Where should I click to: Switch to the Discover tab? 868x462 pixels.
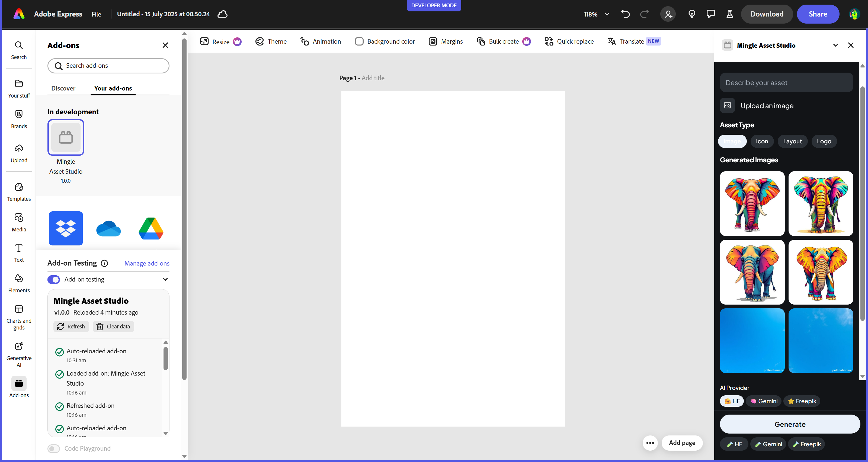pos(63,88)
